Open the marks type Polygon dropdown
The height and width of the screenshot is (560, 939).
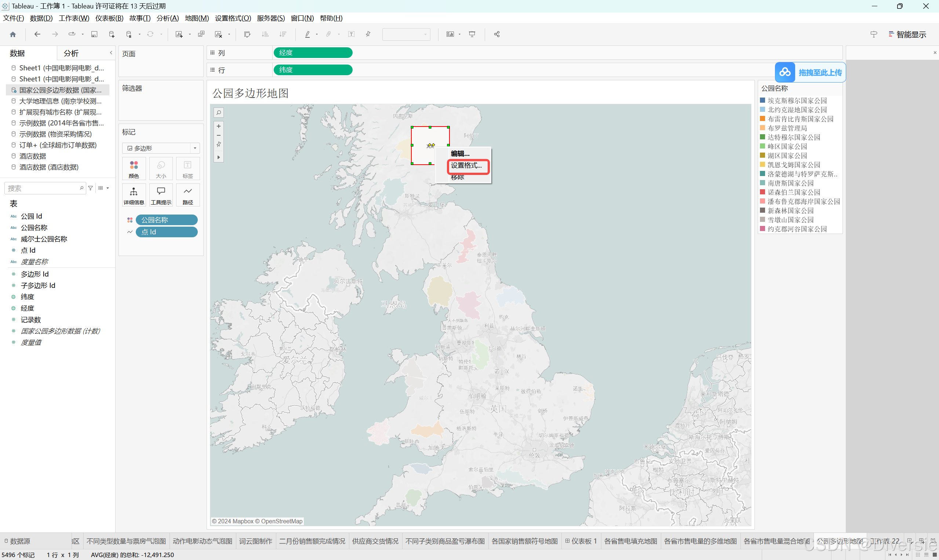(x=161, y=148)
